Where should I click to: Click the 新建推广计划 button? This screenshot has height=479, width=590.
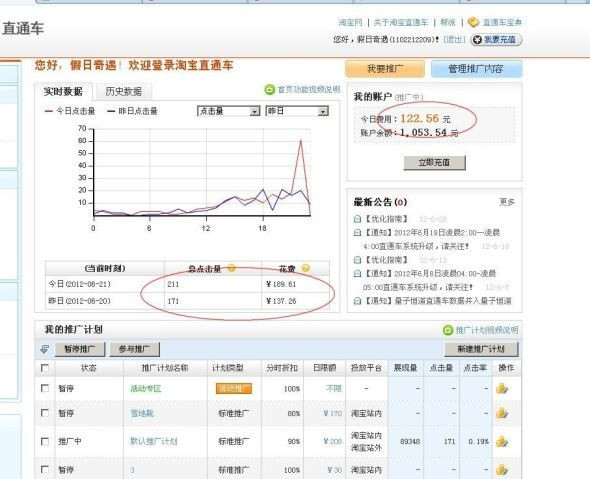click(481, 349)
